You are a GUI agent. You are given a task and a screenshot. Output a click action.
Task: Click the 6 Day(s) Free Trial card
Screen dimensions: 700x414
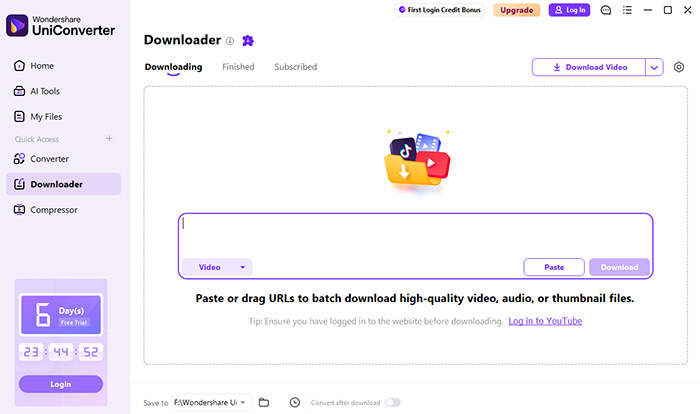click(x=61, y=315)
